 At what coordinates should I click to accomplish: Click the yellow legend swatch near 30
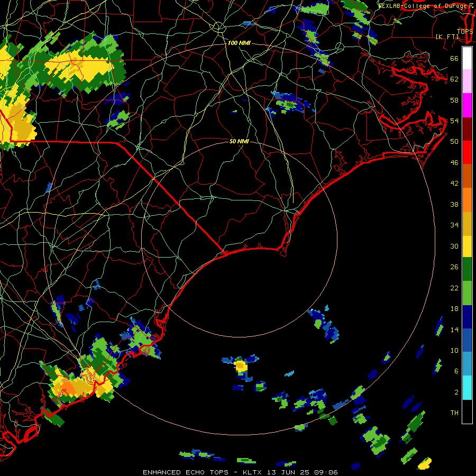pyautogui.click(x=467, y=246)
